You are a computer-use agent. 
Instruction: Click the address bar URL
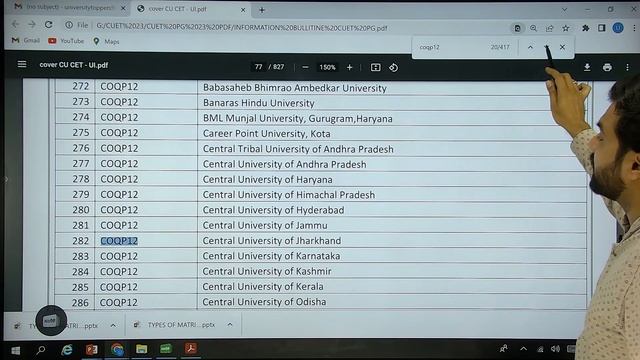point(242,28)
